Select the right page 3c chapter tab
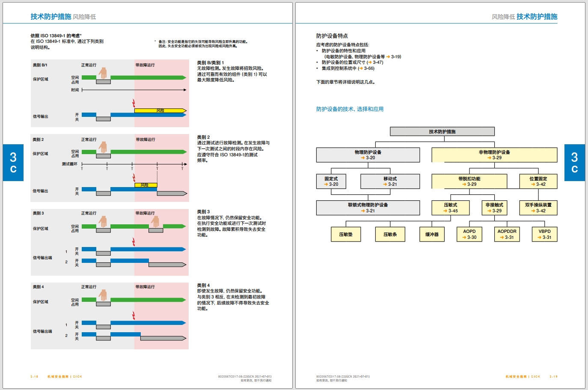This screenshot has width=588, height=390. [574, 163]
